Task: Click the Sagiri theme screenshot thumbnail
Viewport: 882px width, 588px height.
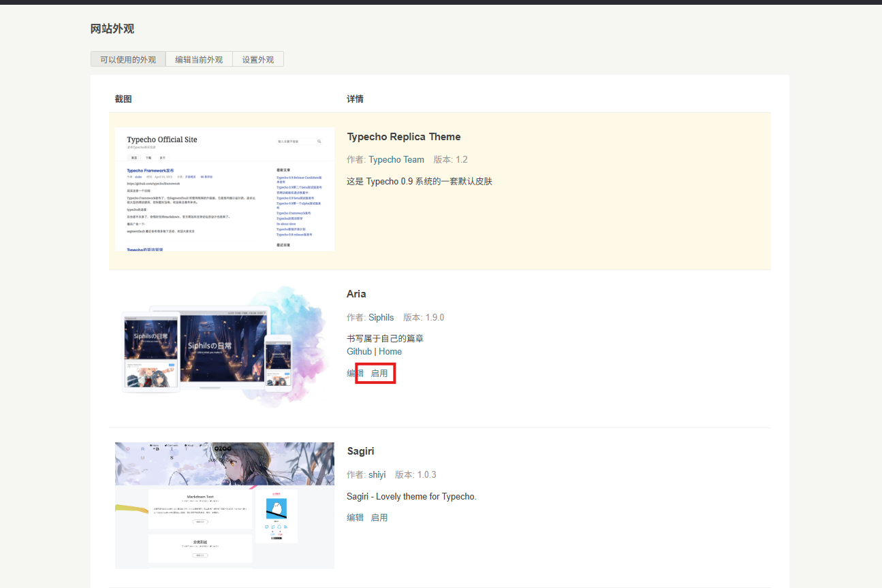Action: [224, 505]
